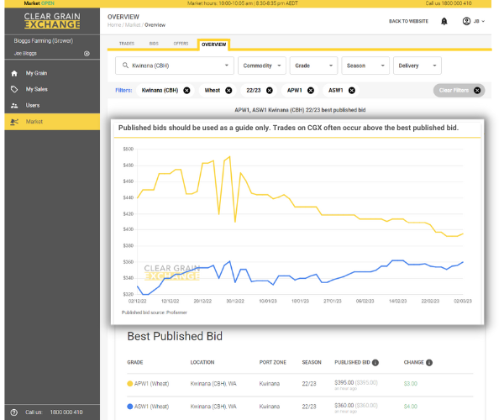
Task: Click the Port Zone column header
Action: 272,363
